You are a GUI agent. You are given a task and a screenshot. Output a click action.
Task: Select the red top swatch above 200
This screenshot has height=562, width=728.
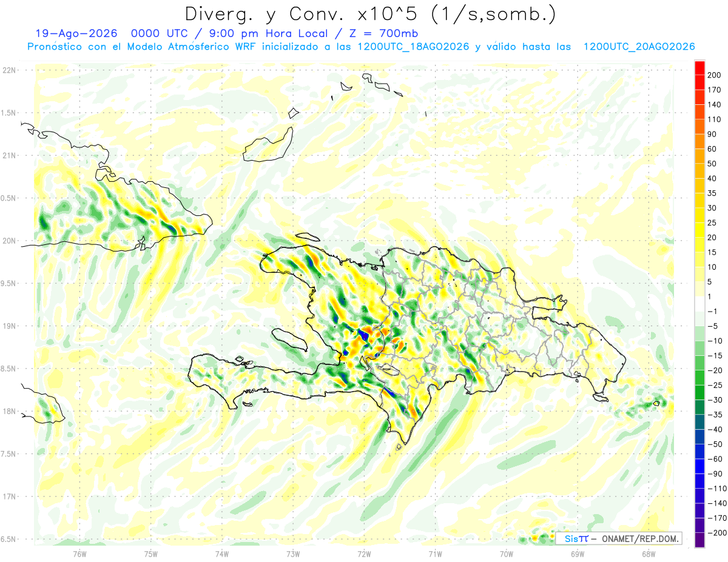pyautogui.click(x=699, y=68)
